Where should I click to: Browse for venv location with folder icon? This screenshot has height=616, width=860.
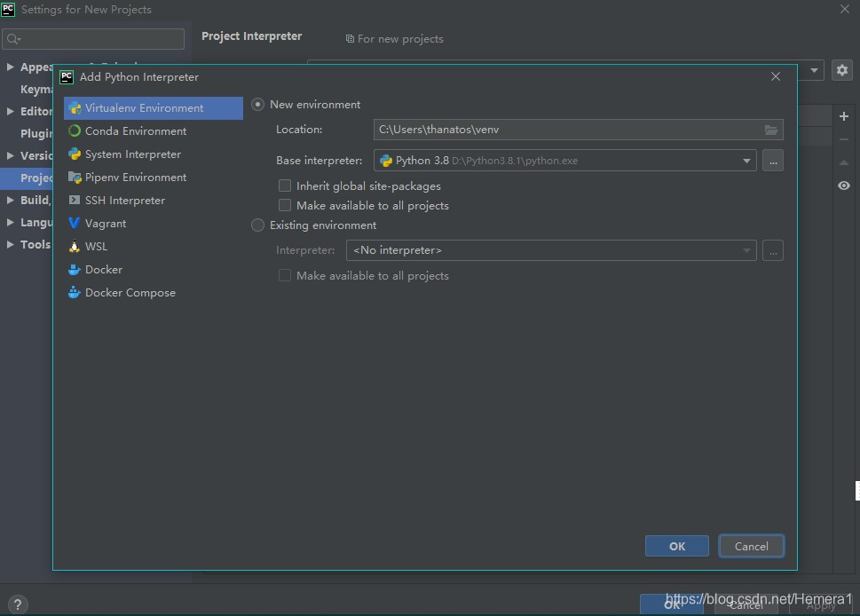coord(771,130)
